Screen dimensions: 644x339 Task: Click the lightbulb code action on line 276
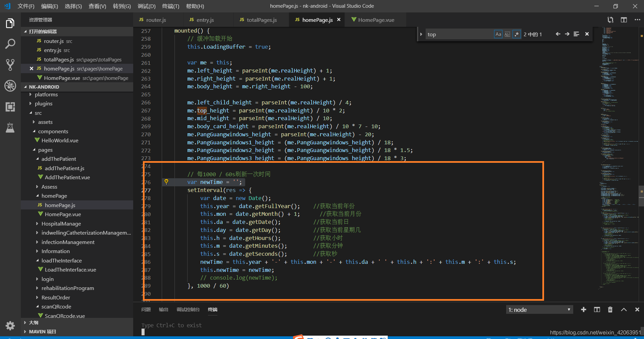166,182
